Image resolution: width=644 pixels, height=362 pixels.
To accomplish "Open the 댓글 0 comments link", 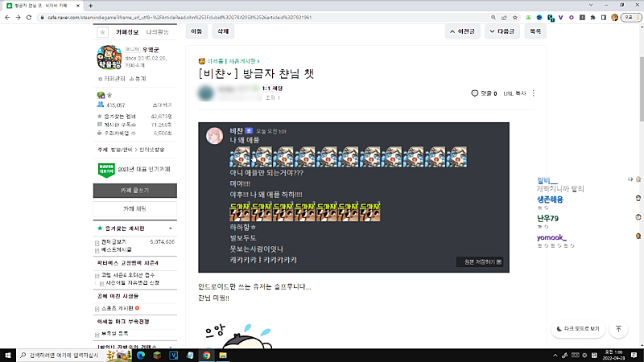I will point(485,93).
